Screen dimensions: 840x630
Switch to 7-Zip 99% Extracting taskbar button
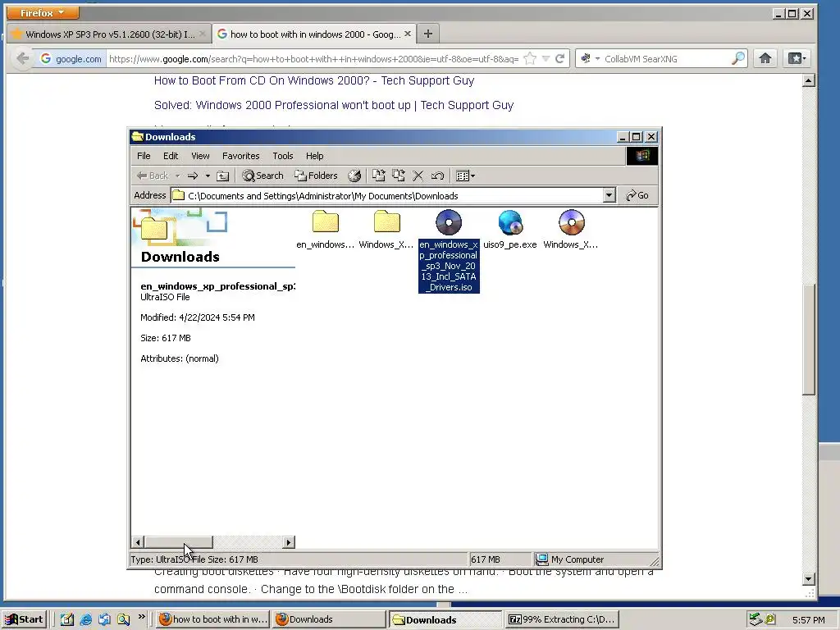[562, 619]
